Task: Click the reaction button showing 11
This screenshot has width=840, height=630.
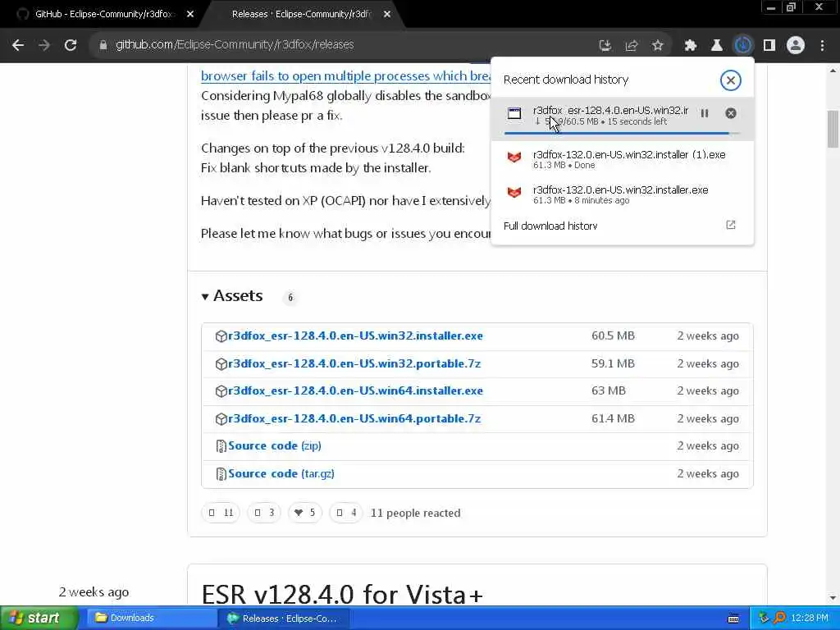Action: click(221, 514)
